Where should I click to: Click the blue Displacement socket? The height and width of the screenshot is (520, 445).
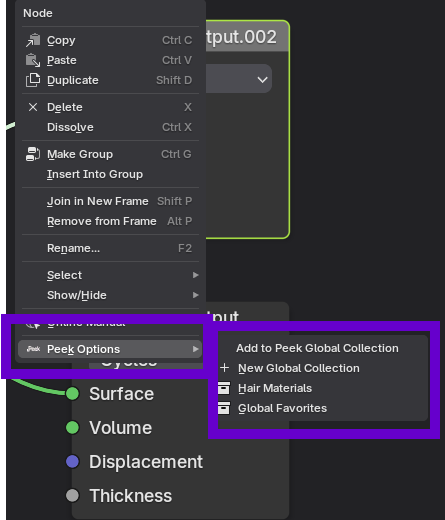pos(72,462)
